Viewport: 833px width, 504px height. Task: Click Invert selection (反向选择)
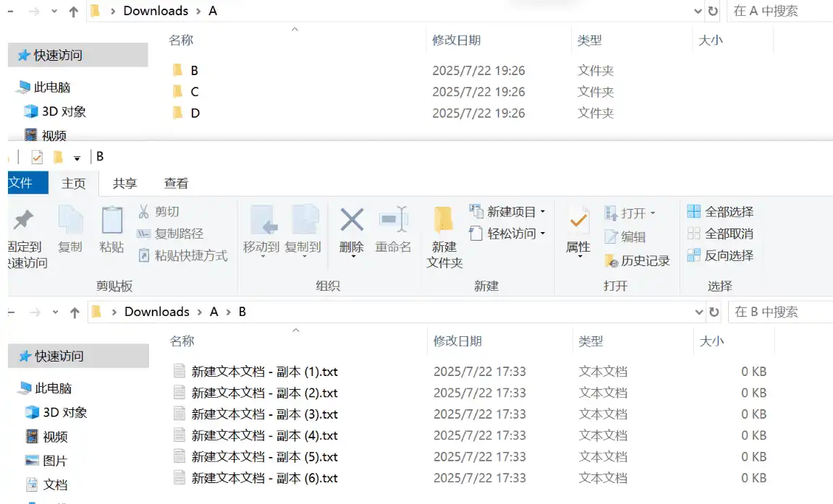point(720,255)
